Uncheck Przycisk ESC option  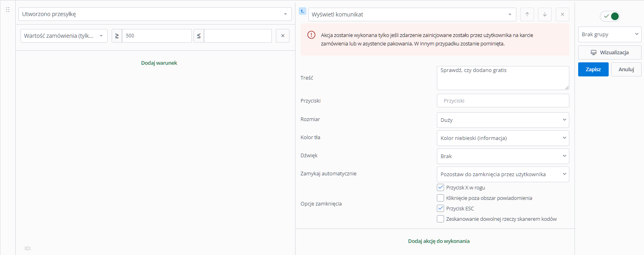click(440, 208)
